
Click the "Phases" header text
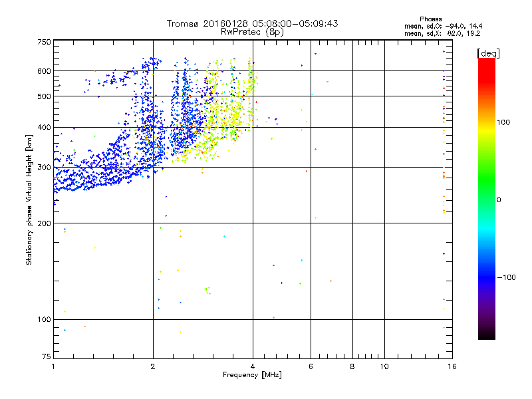(430, 19)
